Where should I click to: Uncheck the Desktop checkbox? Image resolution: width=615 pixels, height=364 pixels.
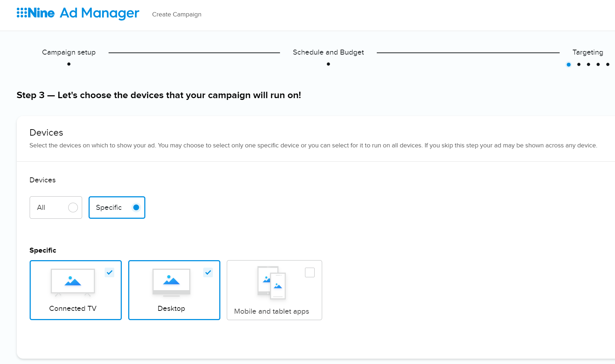208,272
